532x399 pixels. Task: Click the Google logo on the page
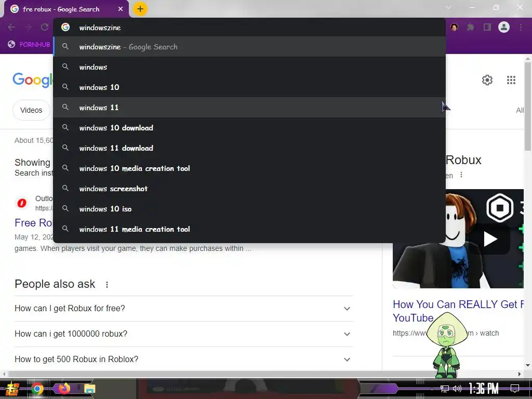pos(33,80)
